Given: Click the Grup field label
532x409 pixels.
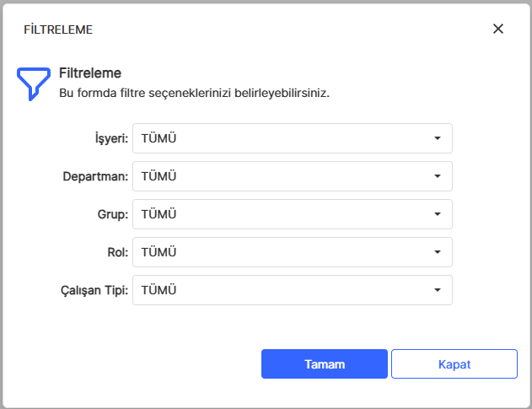Looking at the screenshot, I should 113,214.
